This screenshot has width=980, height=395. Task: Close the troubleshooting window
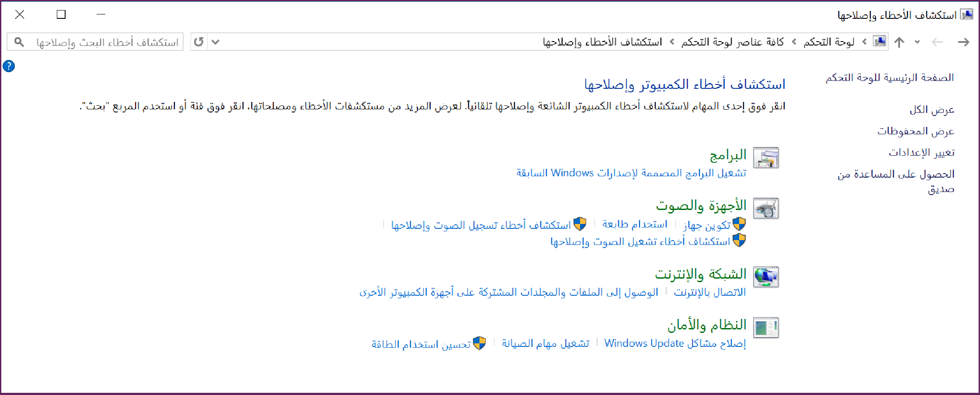coord(20,14)
